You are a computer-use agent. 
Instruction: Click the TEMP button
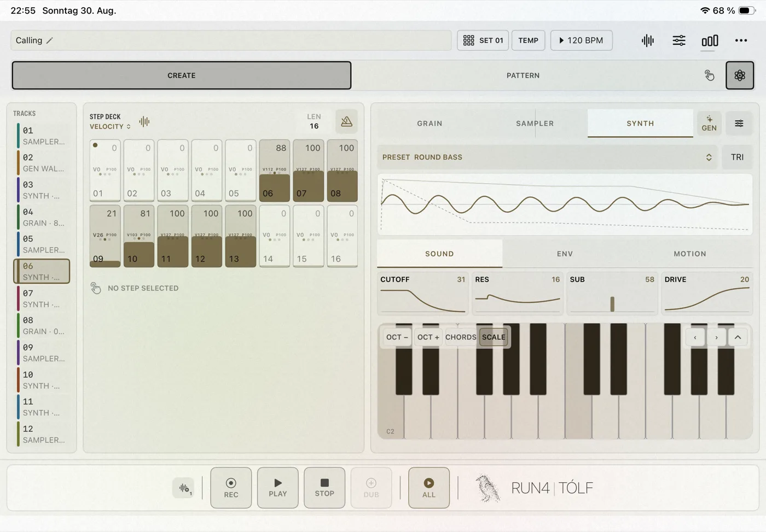(528, 40)
